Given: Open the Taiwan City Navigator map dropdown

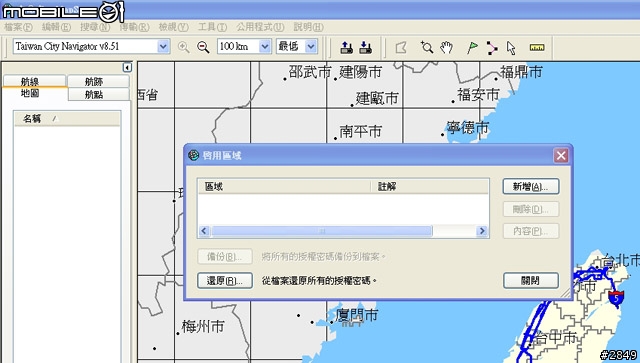Looking at the screenshot, I should click(163, 47).
